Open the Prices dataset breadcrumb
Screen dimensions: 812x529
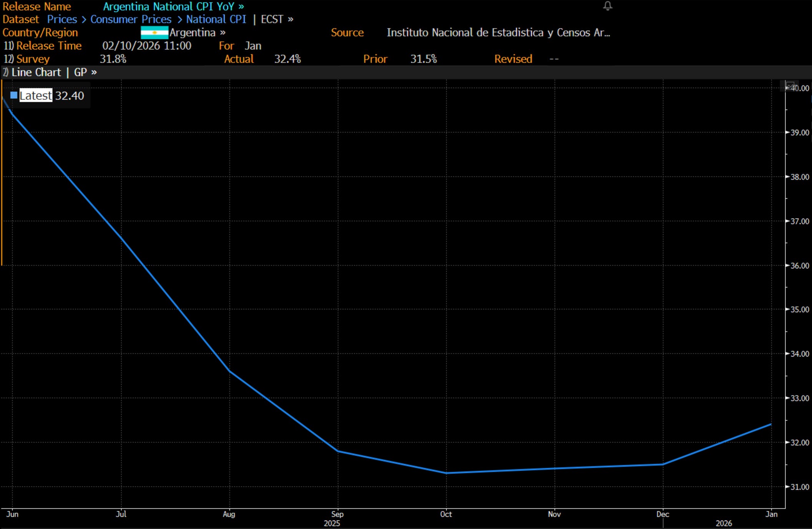point(62,19)
